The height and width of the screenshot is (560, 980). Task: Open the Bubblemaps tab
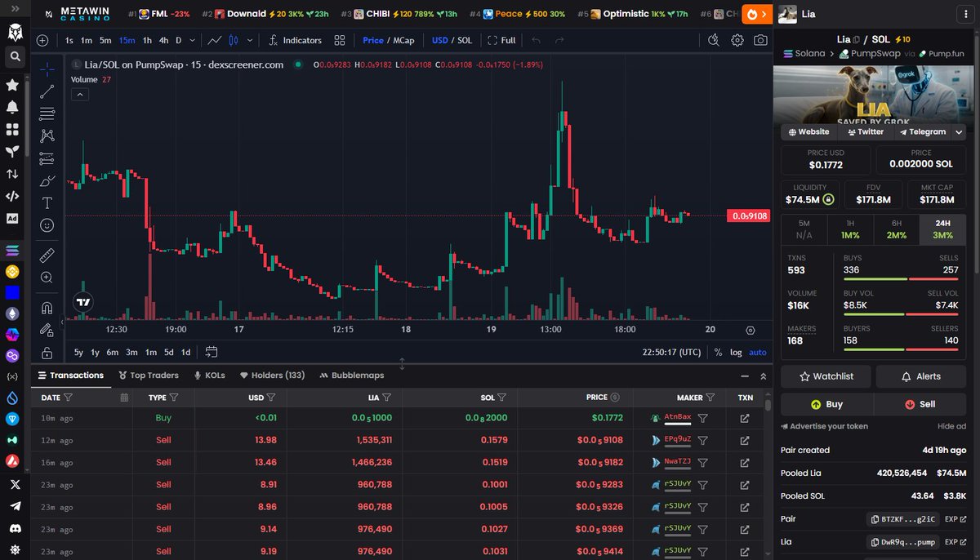coord(351,376)
